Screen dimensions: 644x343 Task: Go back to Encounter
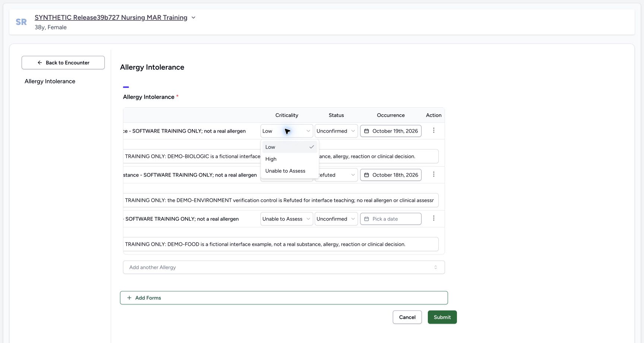(63, 63)
